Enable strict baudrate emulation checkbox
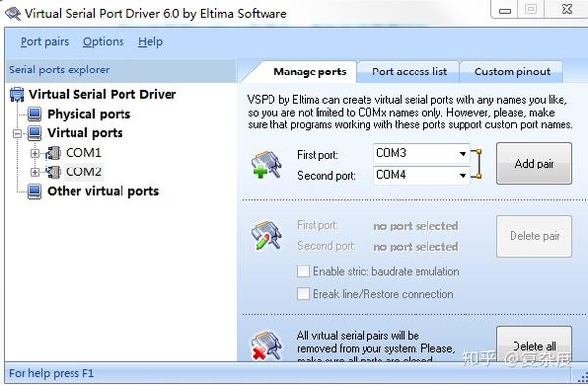This screenshot has height=385, width=588. click(x=303, y=271)
